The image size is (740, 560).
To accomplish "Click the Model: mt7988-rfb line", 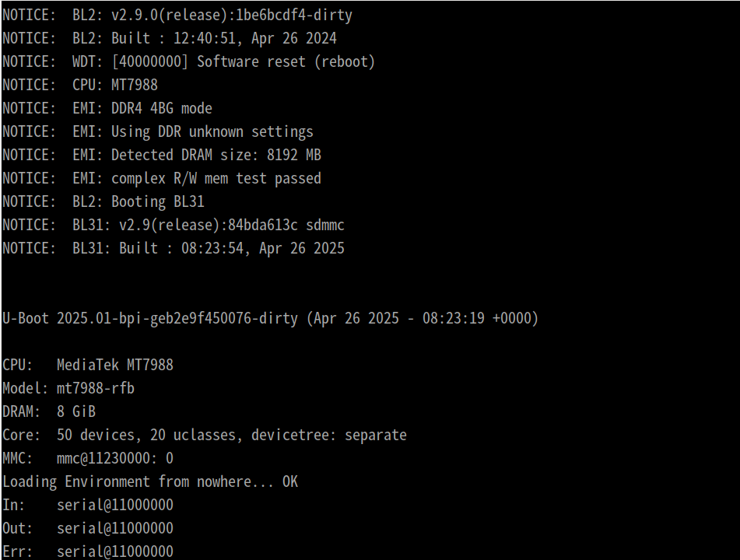I will pos(68,389).
